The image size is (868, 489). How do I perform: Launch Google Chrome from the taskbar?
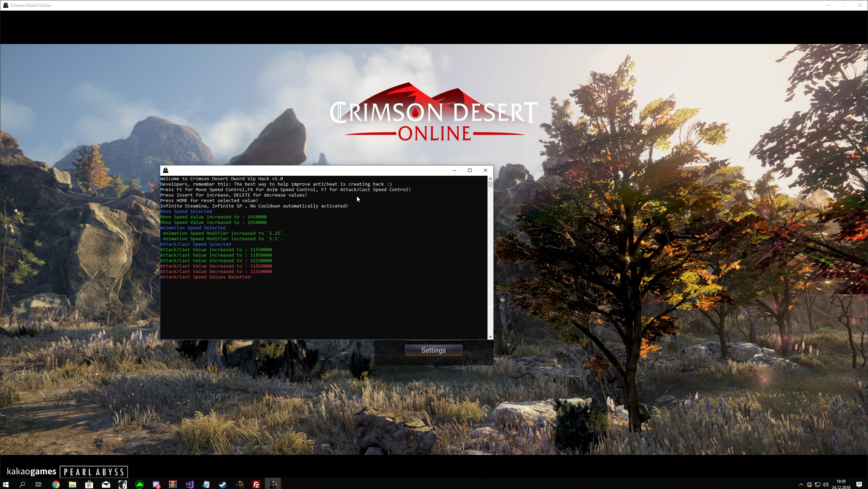(x=56, y=484)
